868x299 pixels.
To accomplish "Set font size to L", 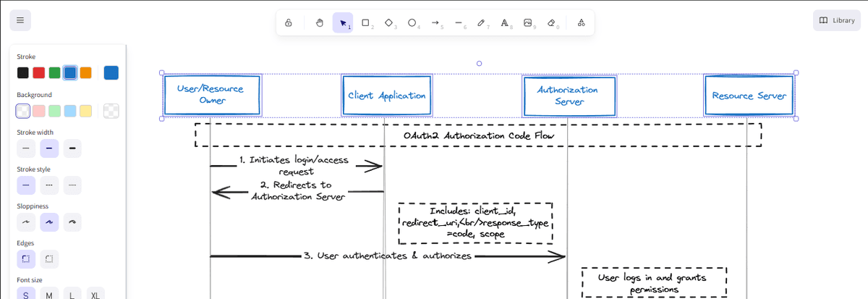I will (72, 295).
